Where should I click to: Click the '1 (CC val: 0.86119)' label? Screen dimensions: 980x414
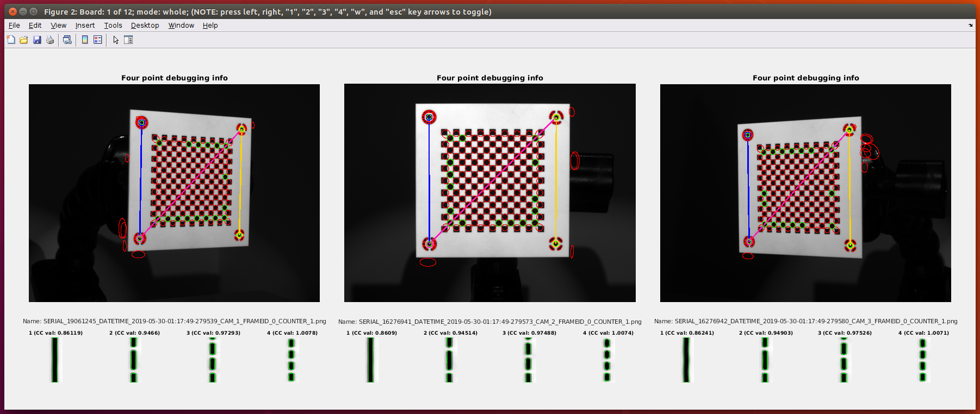pos(55,333)
